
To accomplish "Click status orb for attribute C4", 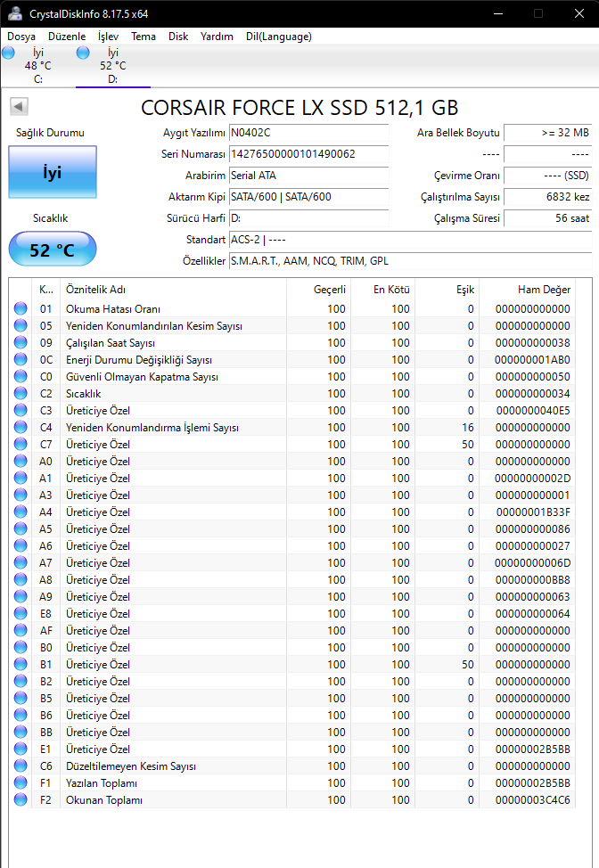I will pos(21,428).
